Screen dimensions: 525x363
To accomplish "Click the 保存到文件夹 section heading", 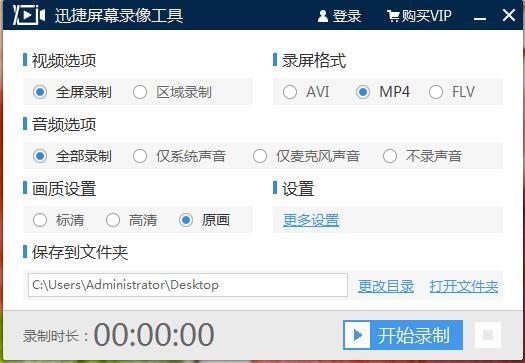I will [x=80, y=252].
